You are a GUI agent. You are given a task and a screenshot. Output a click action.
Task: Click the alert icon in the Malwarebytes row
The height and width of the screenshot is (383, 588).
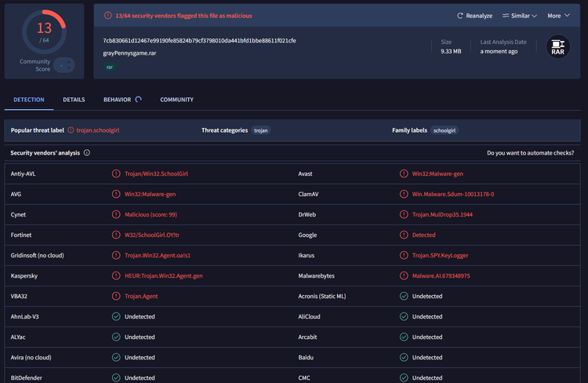pos(404,276)
